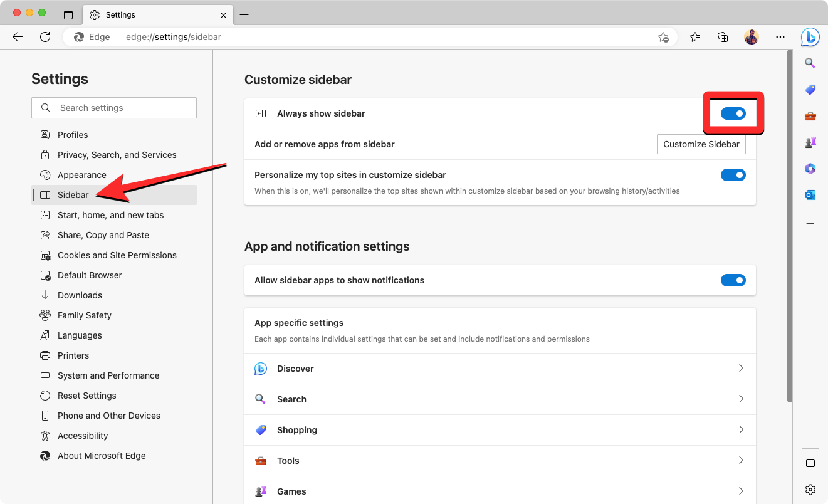Expand the Discover app settings chevron
828x504 pixels.
click(741, 369)
